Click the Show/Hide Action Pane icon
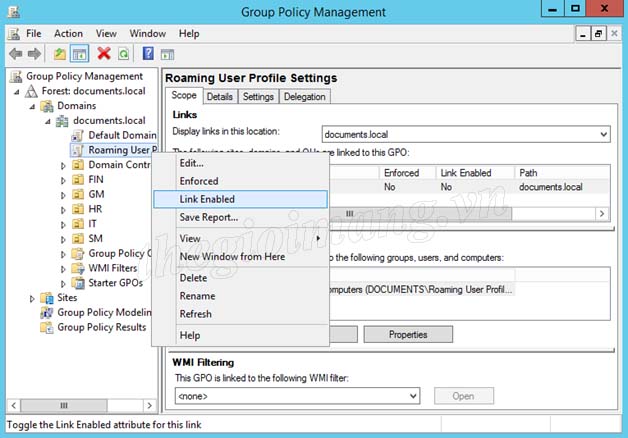 (x=167, y=54)
